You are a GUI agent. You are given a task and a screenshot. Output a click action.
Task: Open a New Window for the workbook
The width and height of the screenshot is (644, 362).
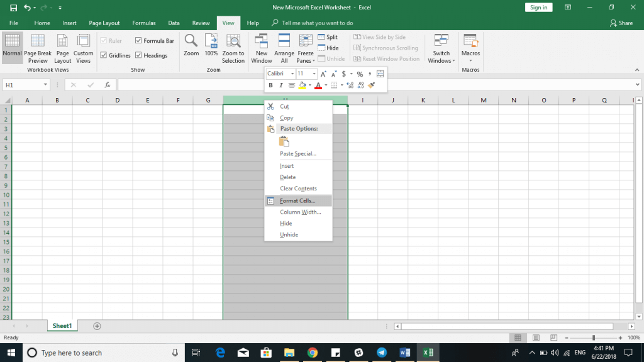[x=261, y=48]
